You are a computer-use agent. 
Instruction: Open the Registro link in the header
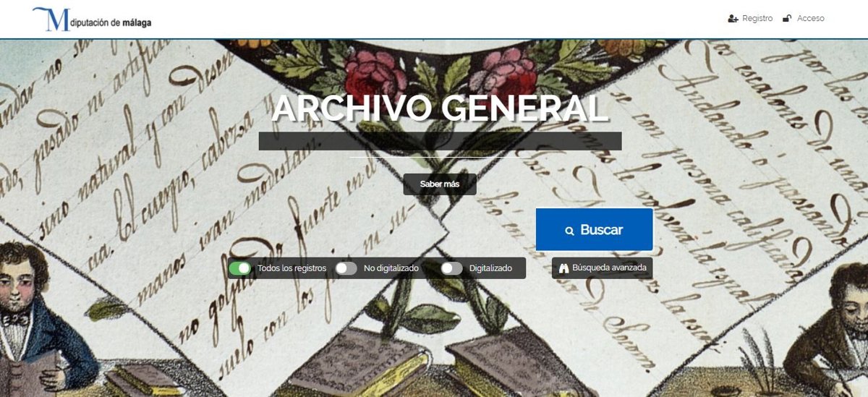tap(757, 19)
